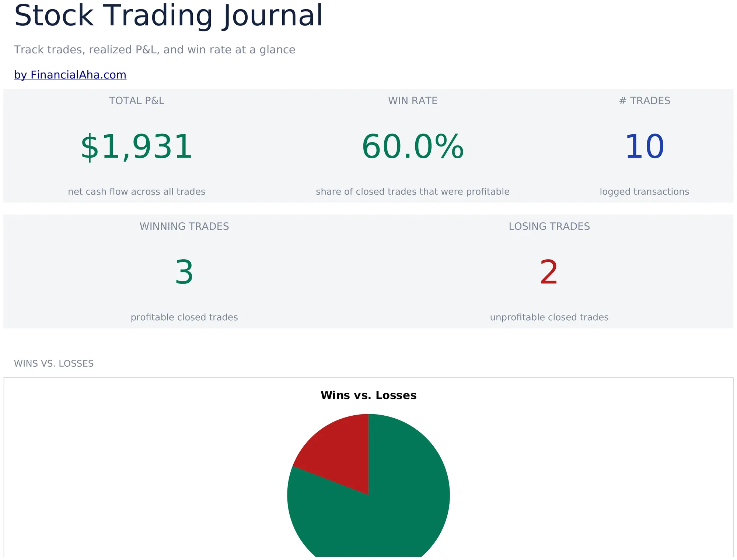Click the Stock Trading Journal title
737x560 pixels.
(168, 16)
